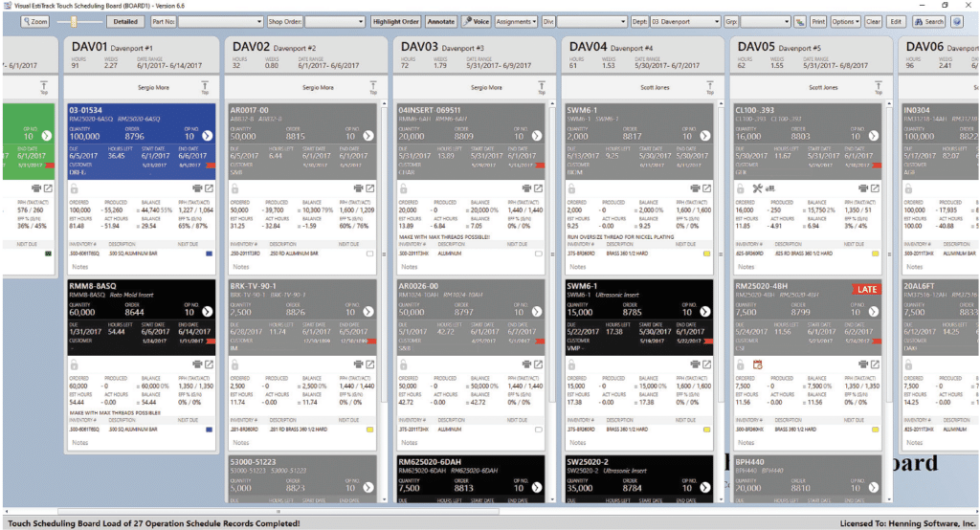Select the DAV05 Davenport #5 column header
The image size is (980, 530).
pyautogui.click(x=811, y=55)
